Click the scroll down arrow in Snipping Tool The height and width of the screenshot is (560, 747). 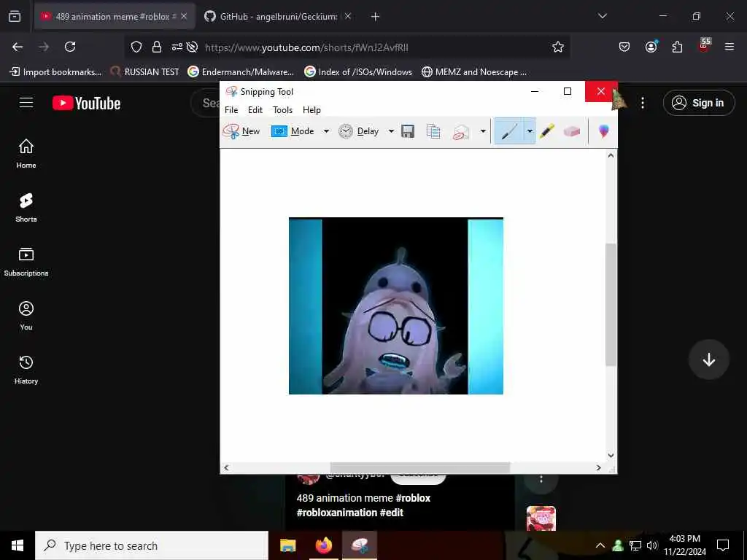tap(611, 456)
